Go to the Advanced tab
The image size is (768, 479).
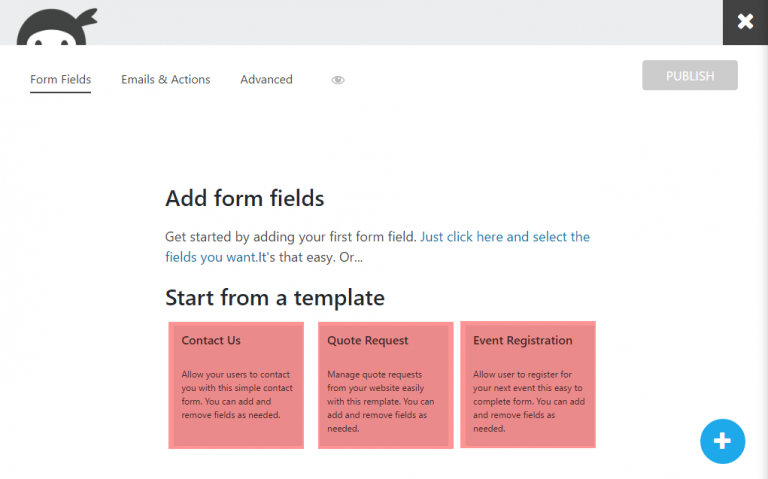point(266,80)
